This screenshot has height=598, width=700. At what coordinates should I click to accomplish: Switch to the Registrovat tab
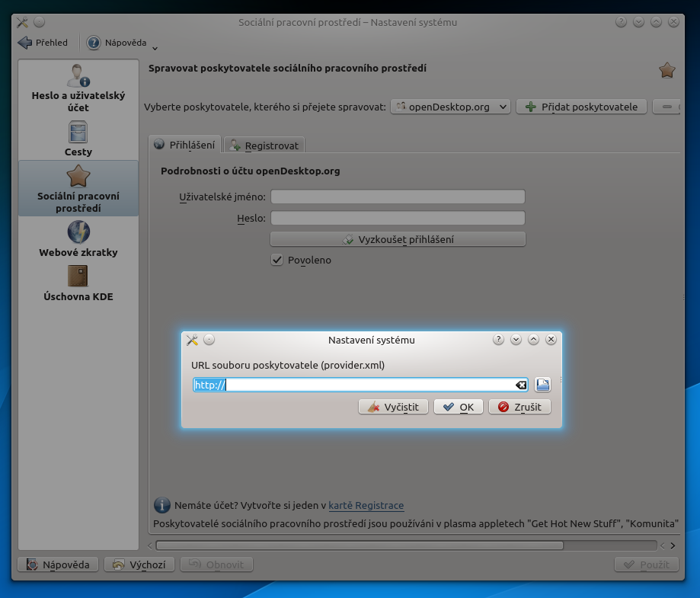(264, 146)
